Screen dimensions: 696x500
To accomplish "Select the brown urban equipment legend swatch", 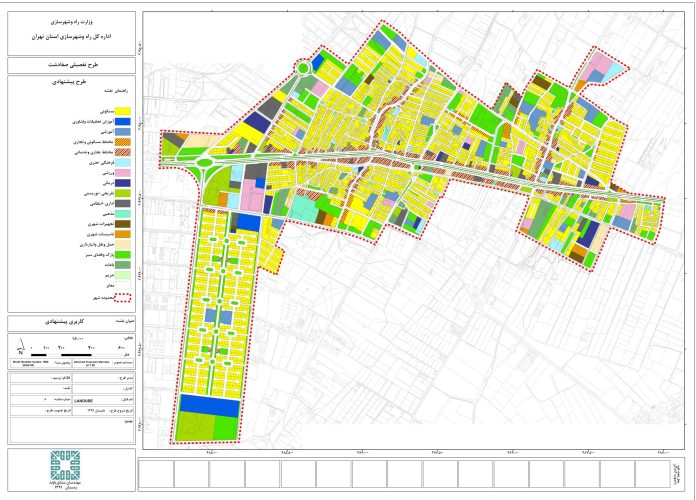I will click(x=123, y=224).
